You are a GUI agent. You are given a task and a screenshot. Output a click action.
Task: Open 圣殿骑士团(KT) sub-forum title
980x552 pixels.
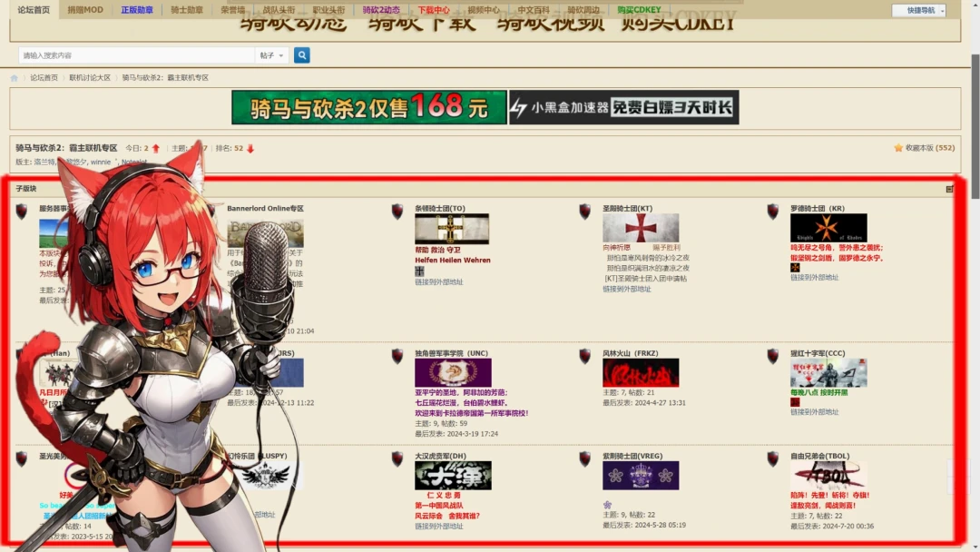628,208
